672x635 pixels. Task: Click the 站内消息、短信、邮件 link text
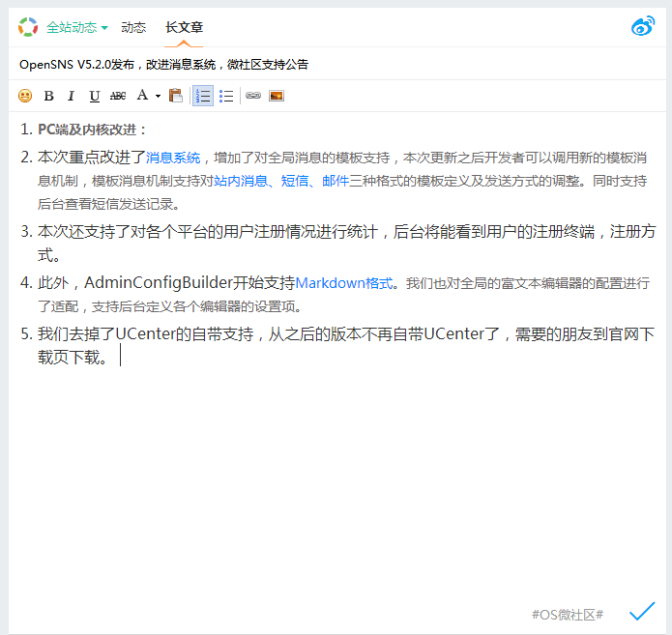tap(281, 181)
